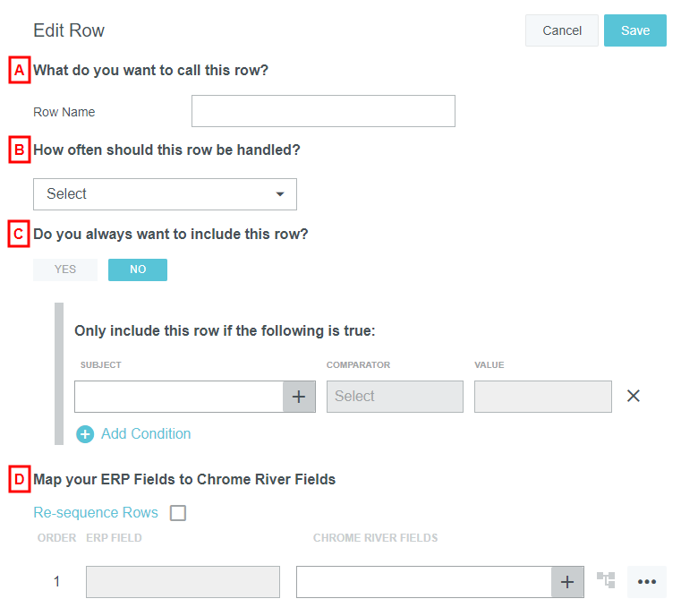Open the Comparator Select dropdown

pyautogui.click(x=395, y=397)
